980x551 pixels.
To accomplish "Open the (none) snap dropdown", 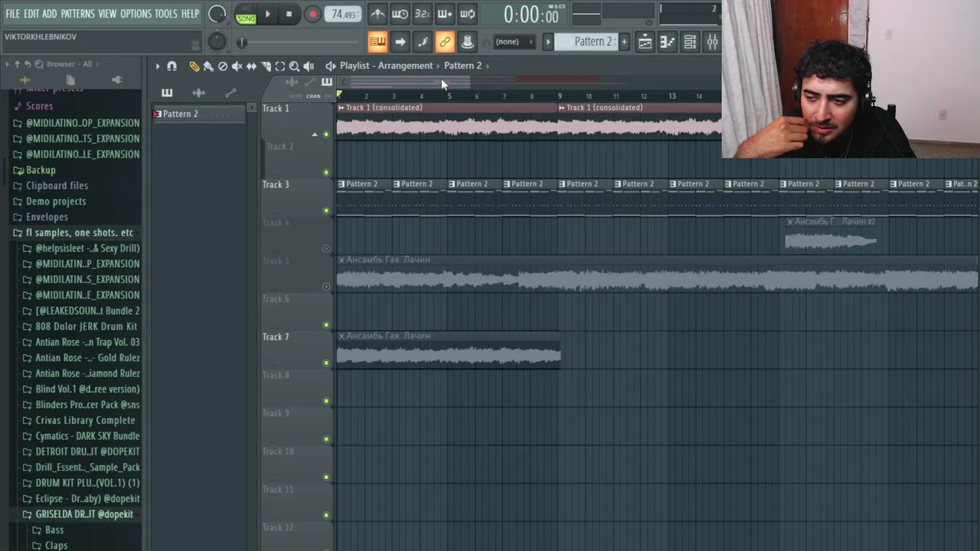I will click(x=513, y=41).
